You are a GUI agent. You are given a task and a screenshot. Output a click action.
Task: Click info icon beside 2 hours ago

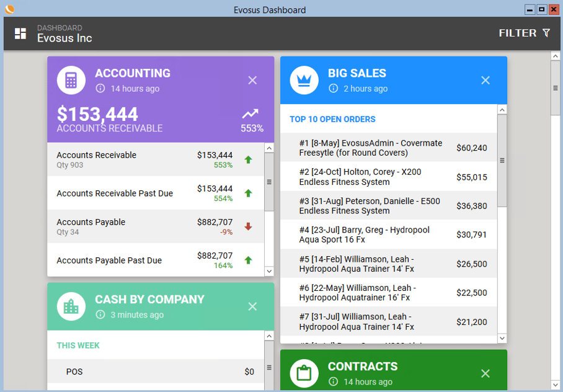[333, 89]
